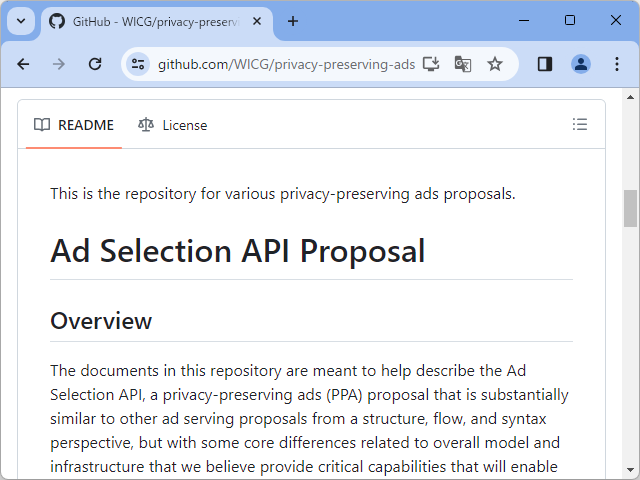This screenshot has width=640, height=480.
Task: Open the tab search dropdown arrow
Action: [x=21, y=21]
